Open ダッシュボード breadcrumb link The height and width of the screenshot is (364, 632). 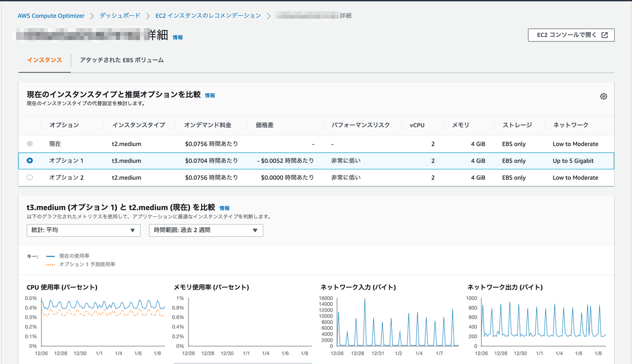pyautogui.click(x=120, y=16)
